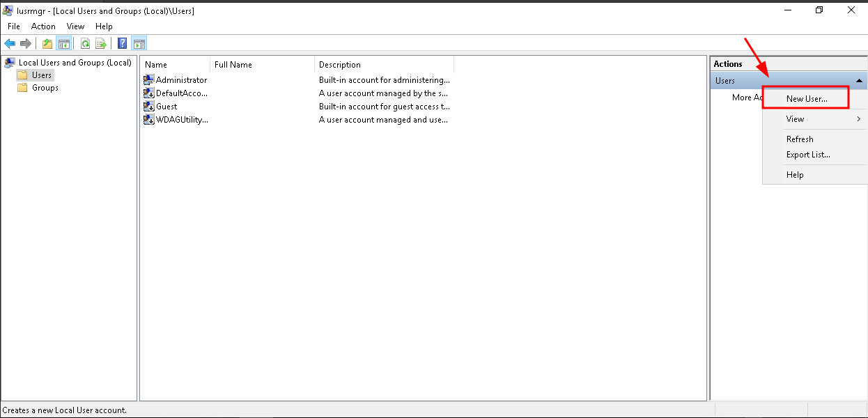Select the WDAGUtility account entry
Viewport: 868px width, 418px height.
[181, 120]
